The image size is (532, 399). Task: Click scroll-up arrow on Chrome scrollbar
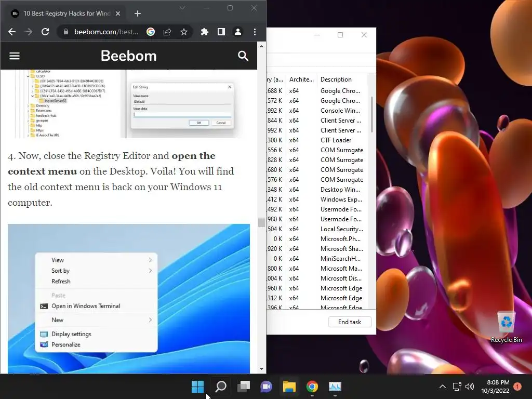261,46
